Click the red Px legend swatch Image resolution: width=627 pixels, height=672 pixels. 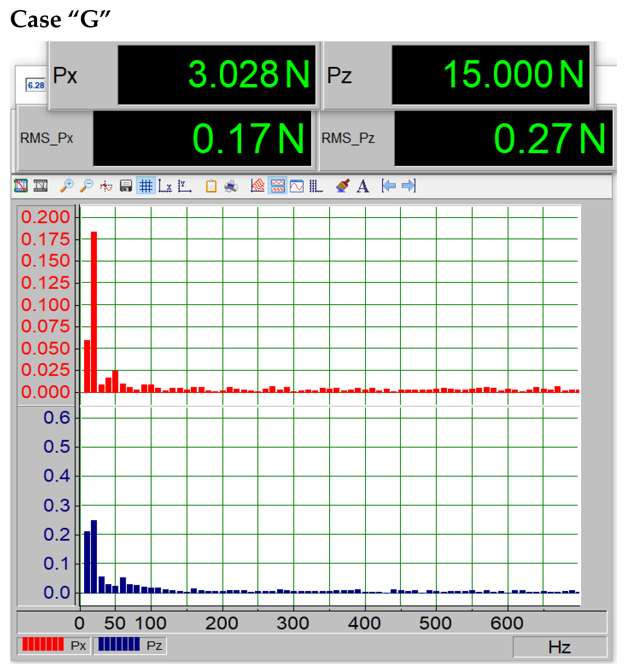pos(43,644)
